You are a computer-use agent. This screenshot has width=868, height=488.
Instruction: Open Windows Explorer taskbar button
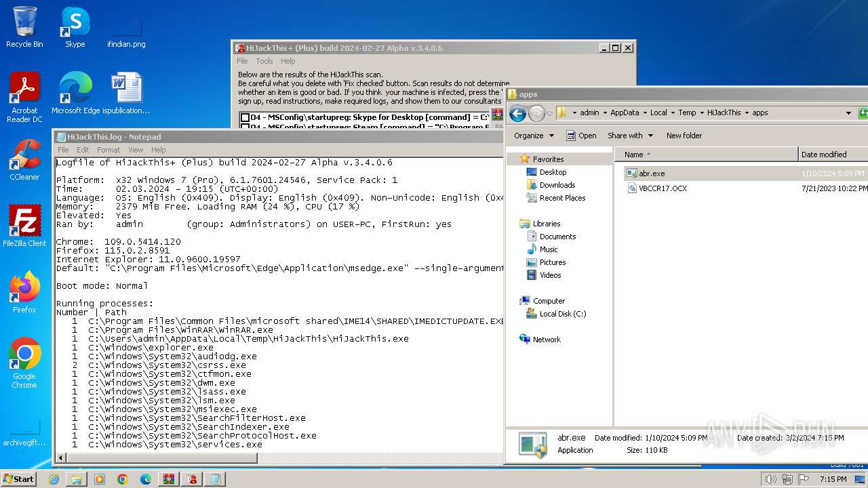pos(77,479)
